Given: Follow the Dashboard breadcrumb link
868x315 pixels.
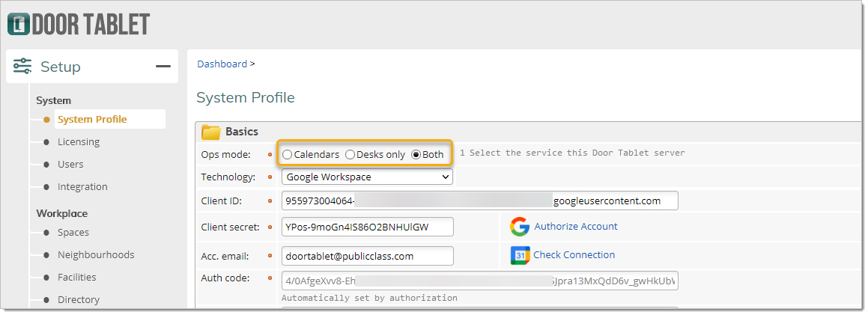Looking at the screenshot, I should click(222, 64).
